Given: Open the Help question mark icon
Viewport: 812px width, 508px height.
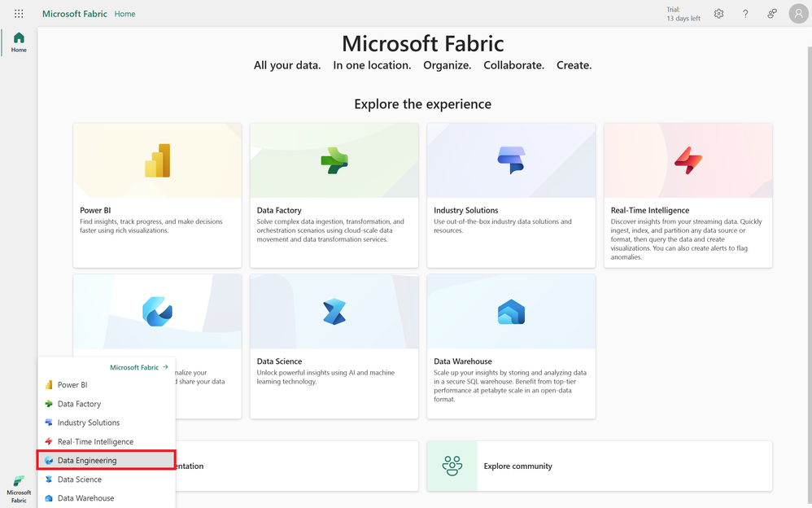Looking at the screenshot, I should click(x=745, y=14).
